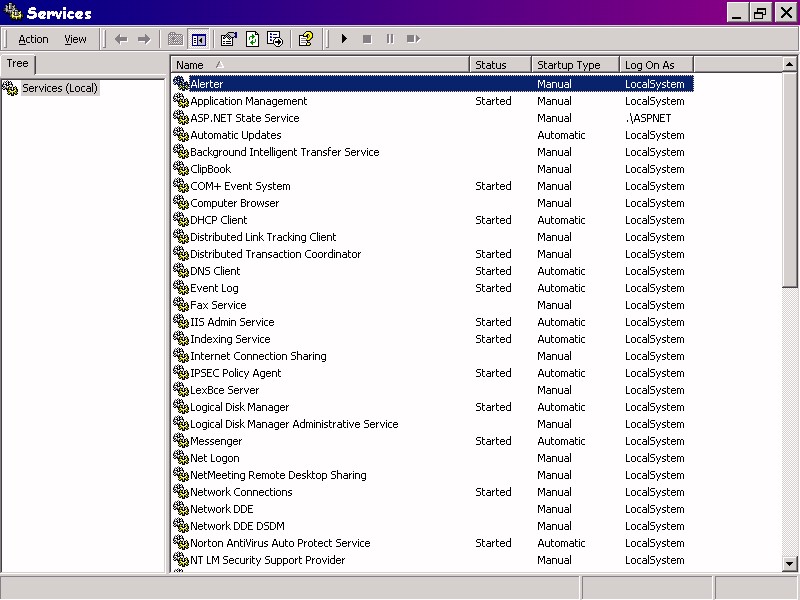The height and width of the screenshot is (600, 800).
Task: Sort by the Log On As column header
Action: click(656, 65)
